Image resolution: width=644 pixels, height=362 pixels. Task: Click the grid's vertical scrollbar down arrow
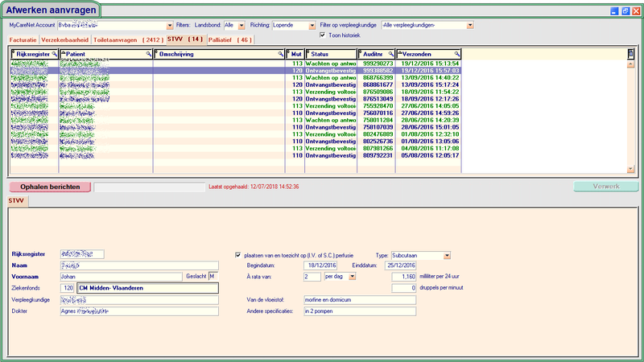point(631,170)
